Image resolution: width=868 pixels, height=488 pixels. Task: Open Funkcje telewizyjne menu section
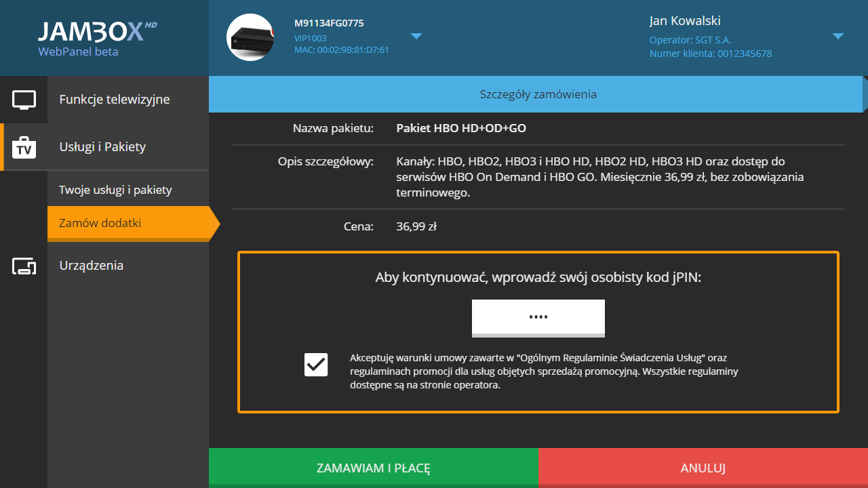click(x=115, y=100)
